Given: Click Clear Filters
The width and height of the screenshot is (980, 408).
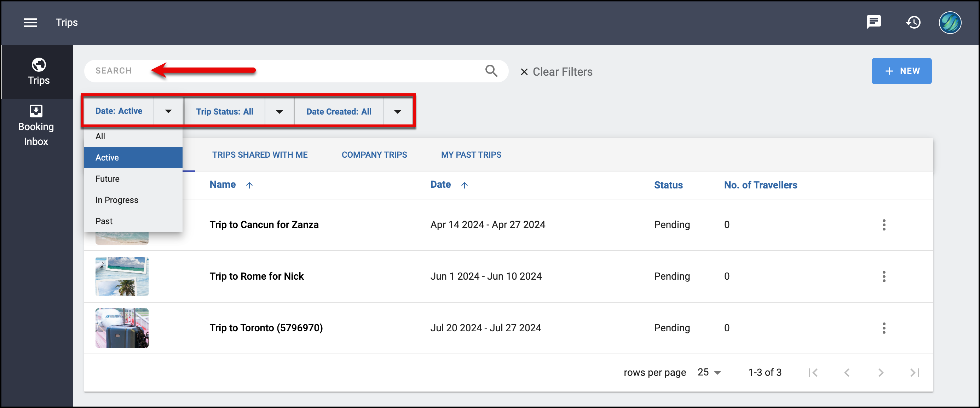Looking at the screenshot, I should 556,72.
